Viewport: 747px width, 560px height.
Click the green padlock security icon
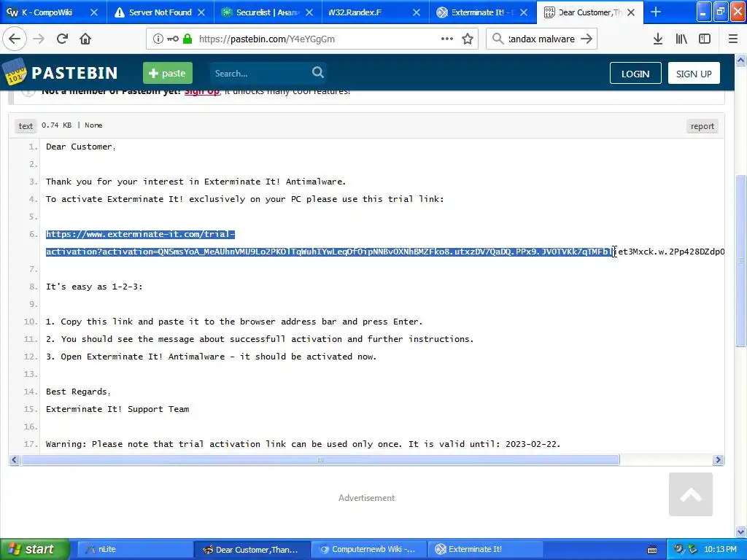(187, 39)
